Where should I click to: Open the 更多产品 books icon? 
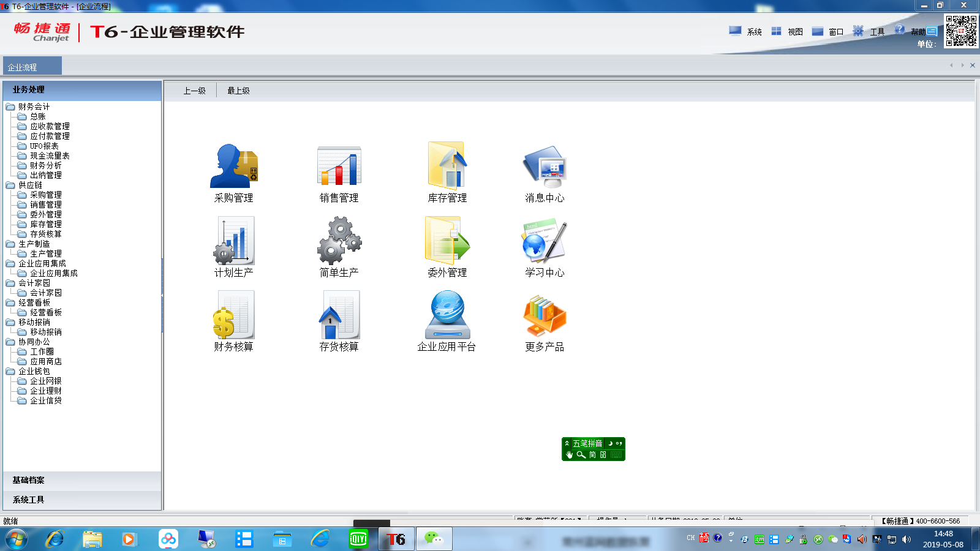click(x=545, y=316)
